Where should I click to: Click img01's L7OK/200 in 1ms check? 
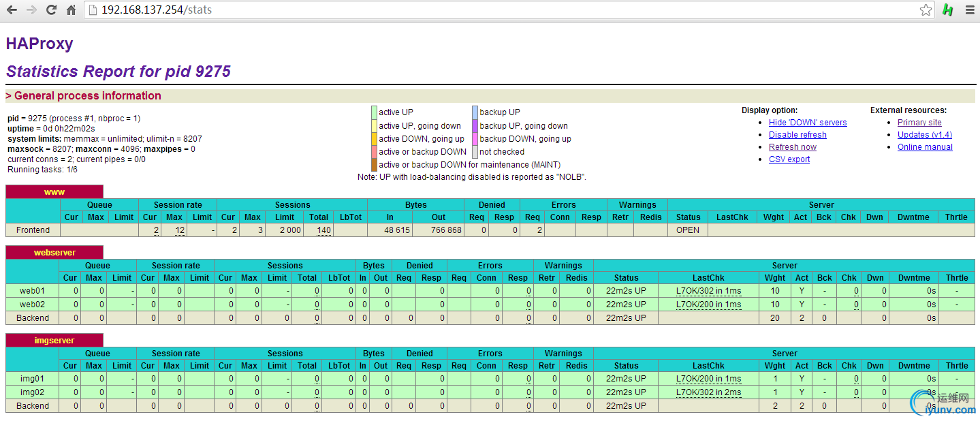tap(708, 379)
